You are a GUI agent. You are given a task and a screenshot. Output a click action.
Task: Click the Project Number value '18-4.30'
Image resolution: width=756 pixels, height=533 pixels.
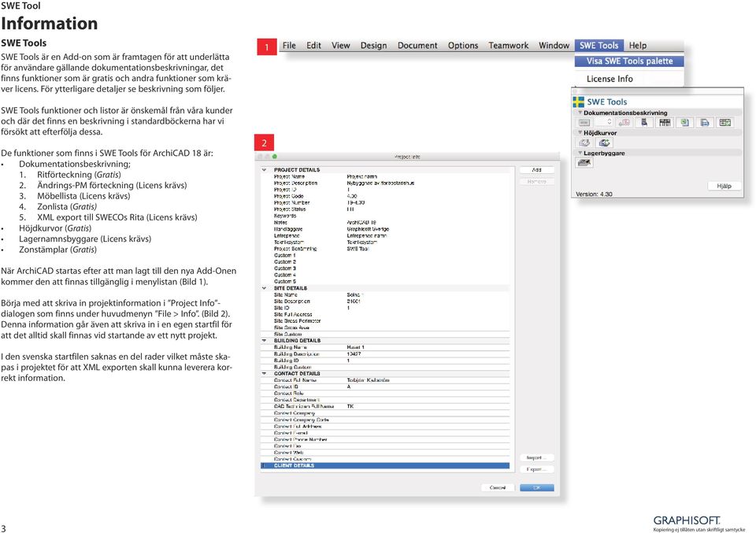(356, 203)
